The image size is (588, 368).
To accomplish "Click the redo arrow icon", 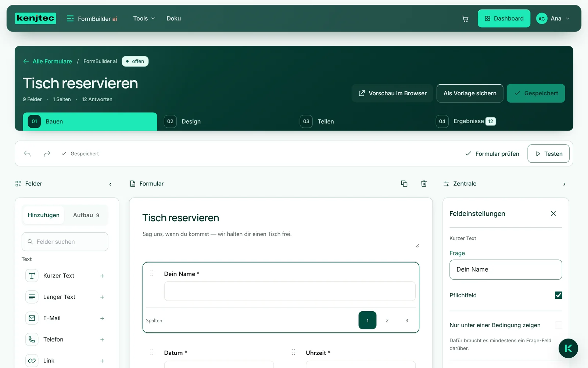I will coord(47,153).
